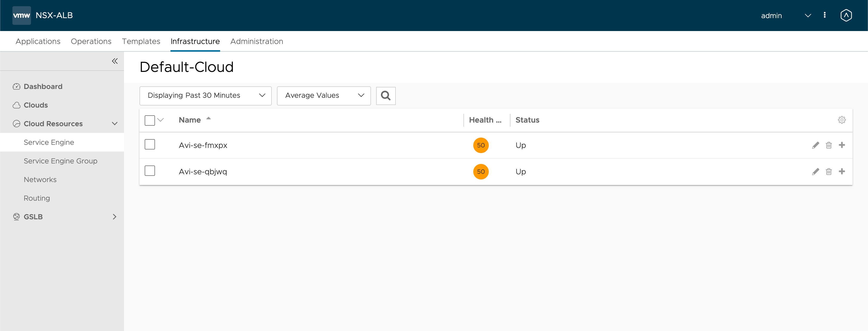Open the Displaying Past 30 Minutes dropdown
868x331 pixels.
coord(206,96)
